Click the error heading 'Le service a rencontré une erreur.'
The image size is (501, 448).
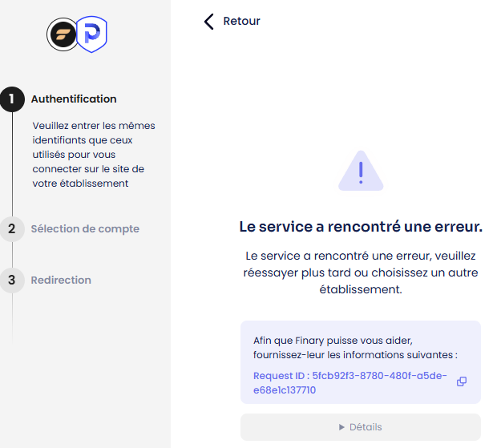click(x=361, y=227)
